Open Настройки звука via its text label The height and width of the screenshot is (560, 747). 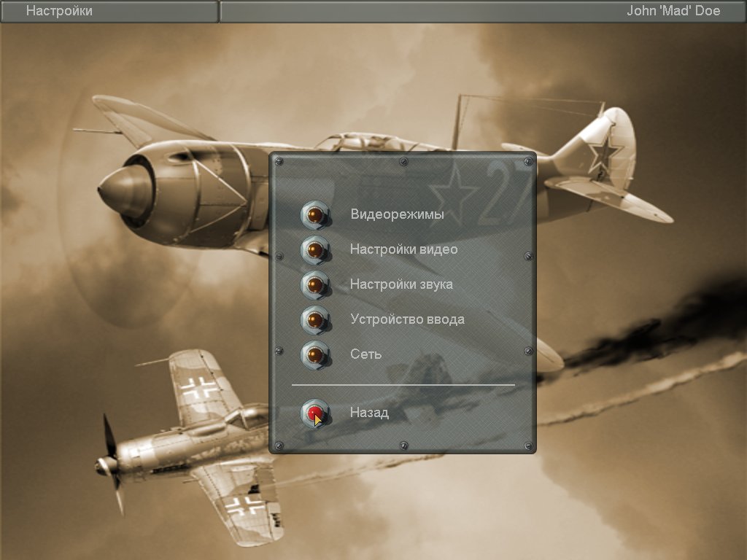click(x=401, y=284)
